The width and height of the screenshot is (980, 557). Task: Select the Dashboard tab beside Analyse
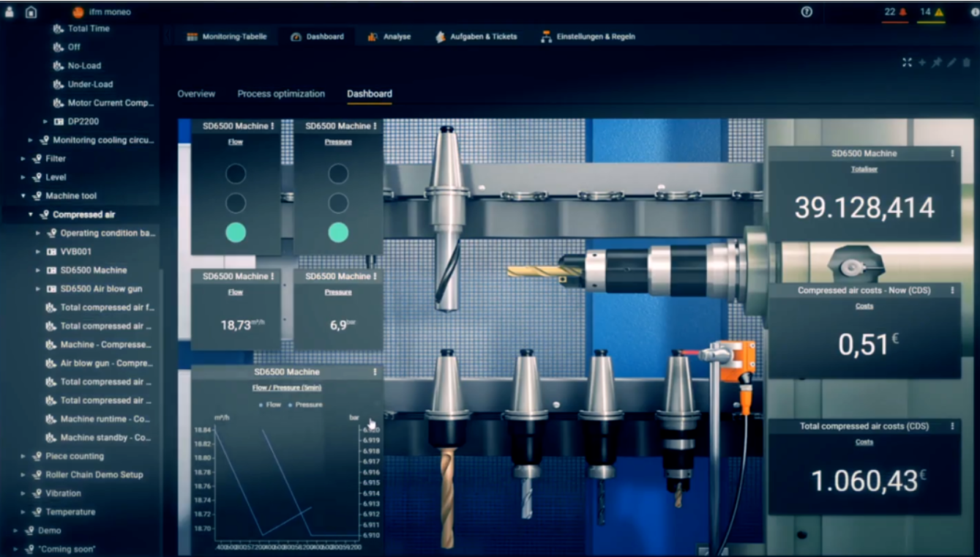[317, 37]
